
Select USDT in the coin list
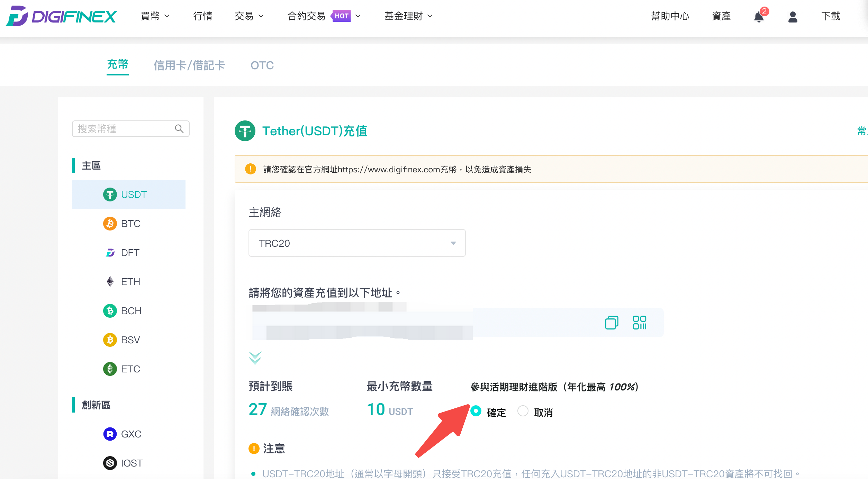point(129,195)
